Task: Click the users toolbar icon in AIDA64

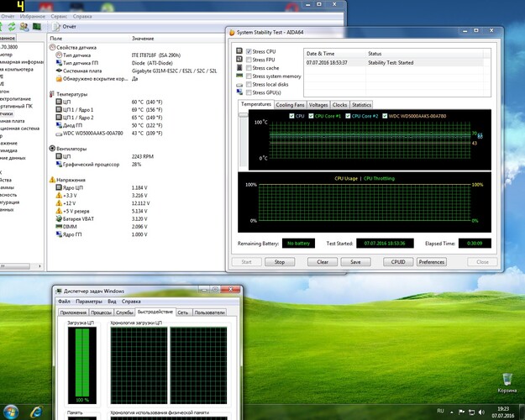Action: point(24,26)
